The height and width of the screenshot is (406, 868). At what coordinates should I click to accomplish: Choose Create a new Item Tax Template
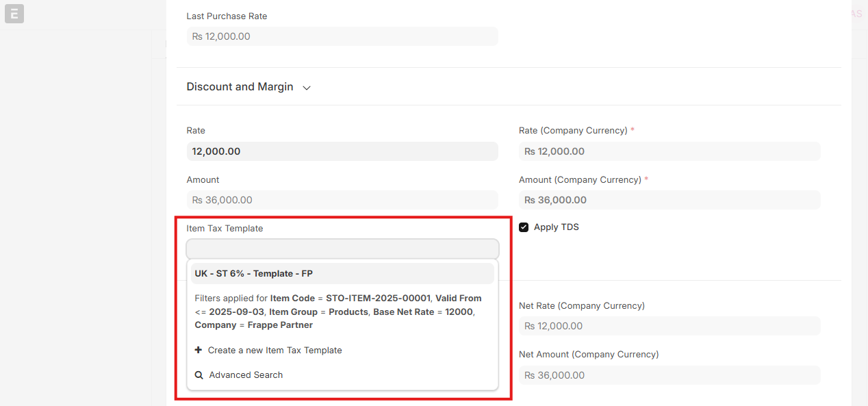(x=275, y=350)
